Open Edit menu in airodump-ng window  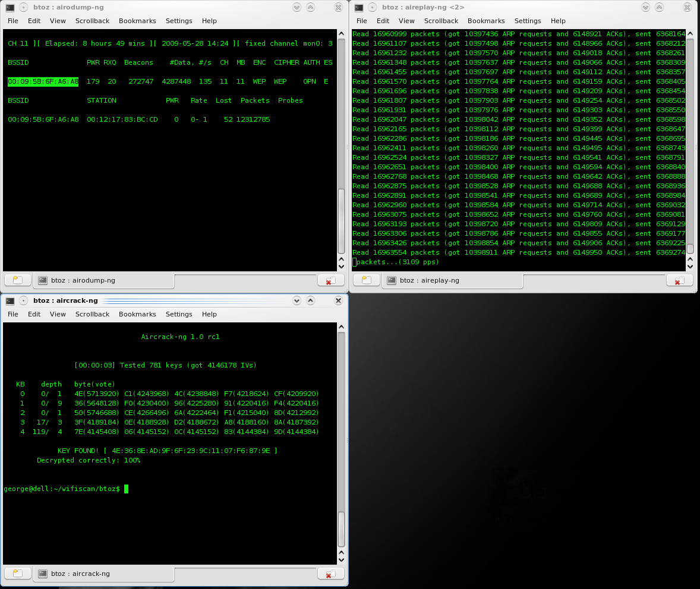[34, 21]
